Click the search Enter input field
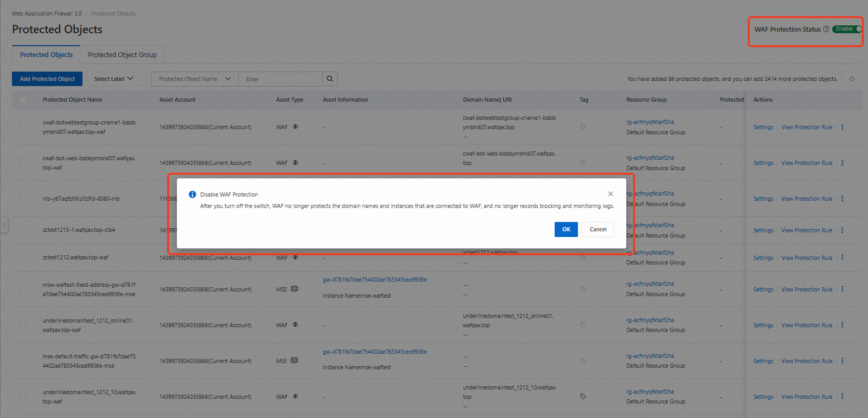The height and width of the screenshot is (418, 868). coord(280,79)
